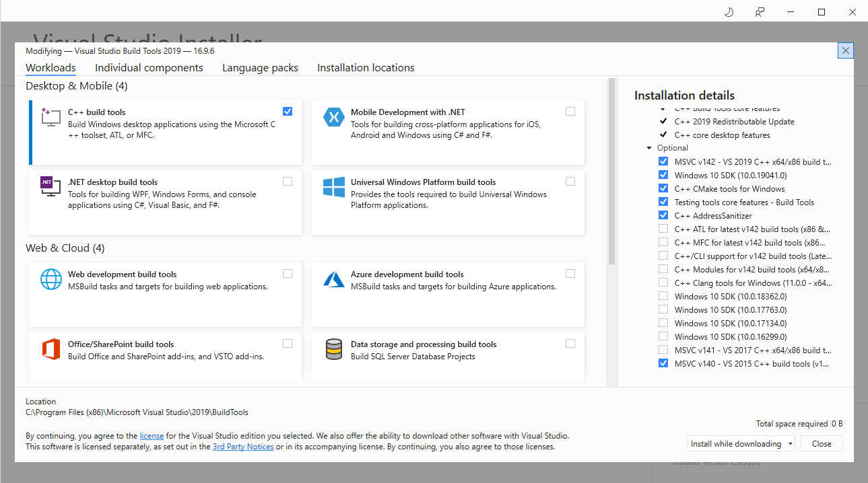The height and width of the screenshot is (483, 868).
Task: Click the Mobile Development with .NET Xamarin icon
Action: pos(333,117)
